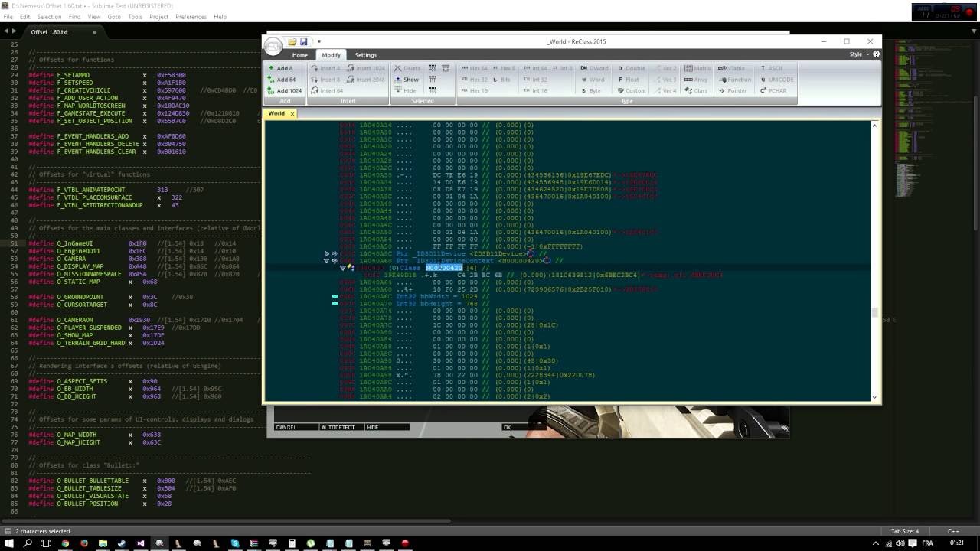Set node type to Custom
The width and height of the screenshot is (980, 551).
click(632, 91)
